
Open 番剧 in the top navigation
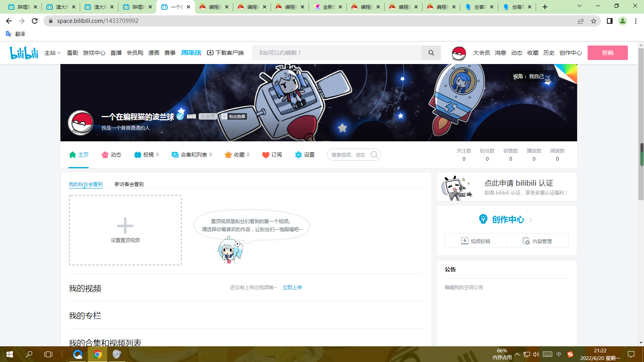point(72,53)
